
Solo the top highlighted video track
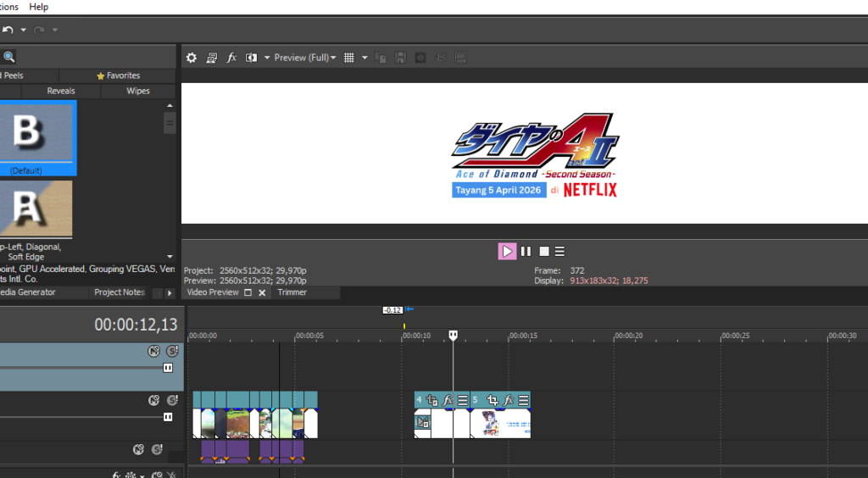[x=172, y=351]
